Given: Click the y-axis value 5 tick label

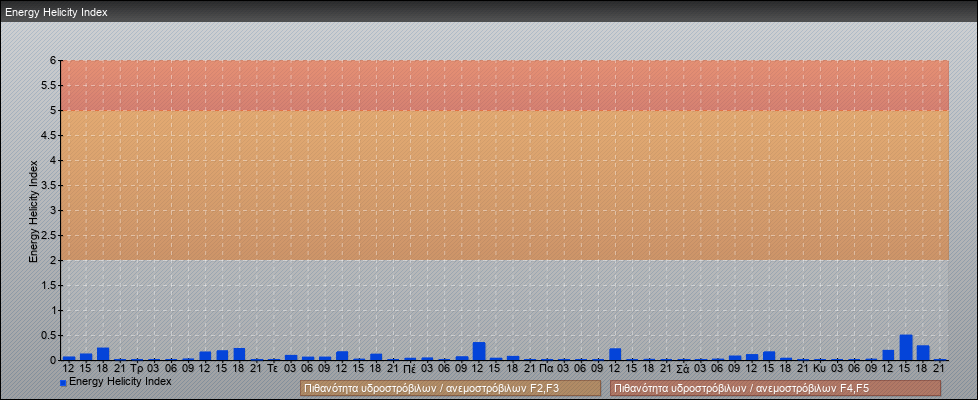Looking at the screenshot, I should [54, 110].
